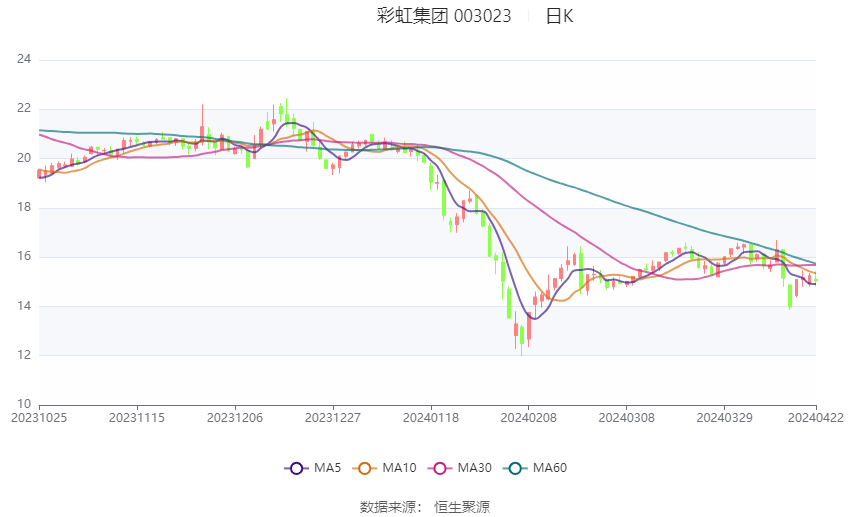Image resolution: width=850 pixels, height=517 pixels.
Task: Click the 恒生聚源 data source text
Action: [462, 507]
